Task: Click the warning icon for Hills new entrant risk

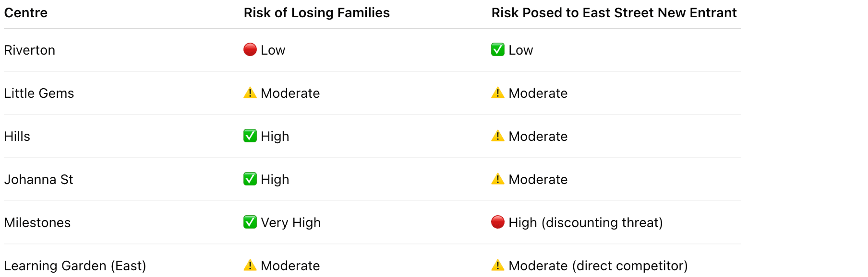Action: 497,136
